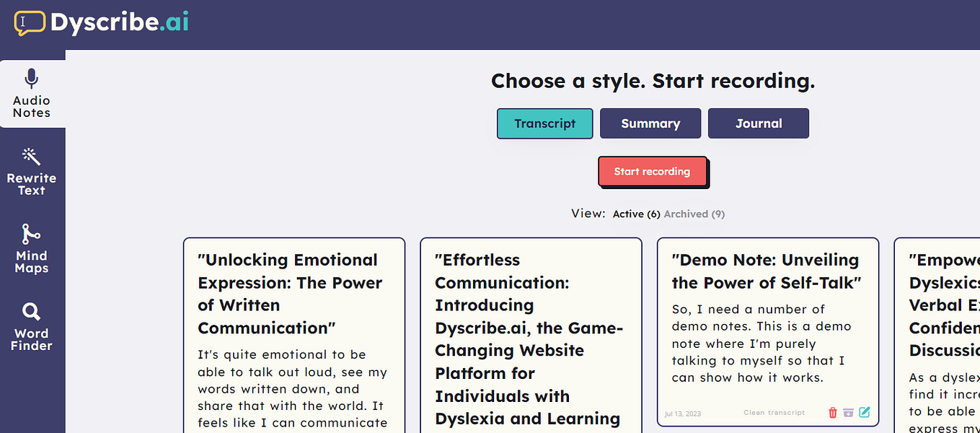Viewport: 980px width, 433px height.
Task: Switch view to Archived (9) notes
Action: coord(693,214)
